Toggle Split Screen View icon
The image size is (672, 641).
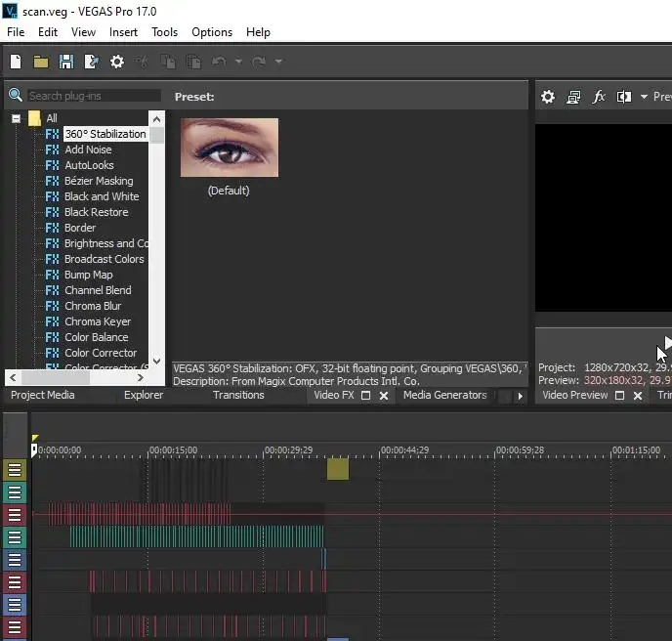click(x=623, y=97)
